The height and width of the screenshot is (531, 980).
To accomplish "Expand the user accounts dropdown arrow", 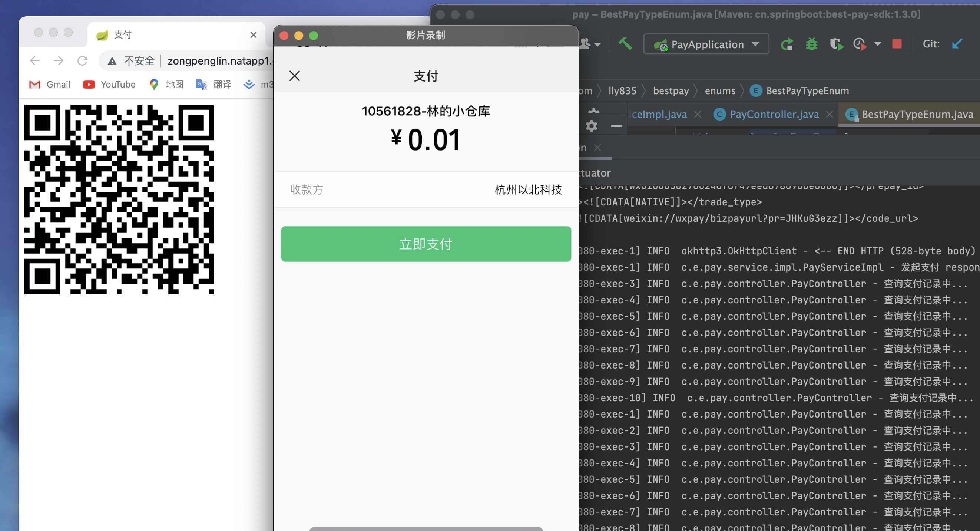I will coord(597,45).
